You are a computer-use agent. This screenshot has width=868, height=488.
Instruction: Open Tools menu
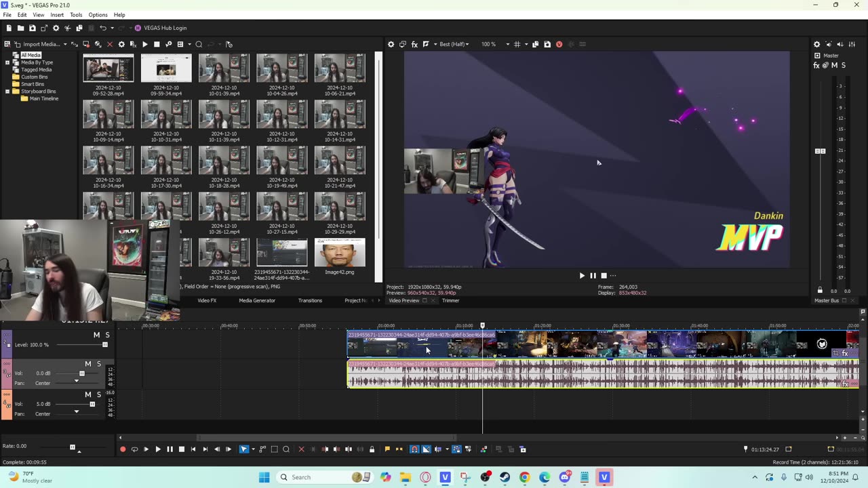(76, 14)
